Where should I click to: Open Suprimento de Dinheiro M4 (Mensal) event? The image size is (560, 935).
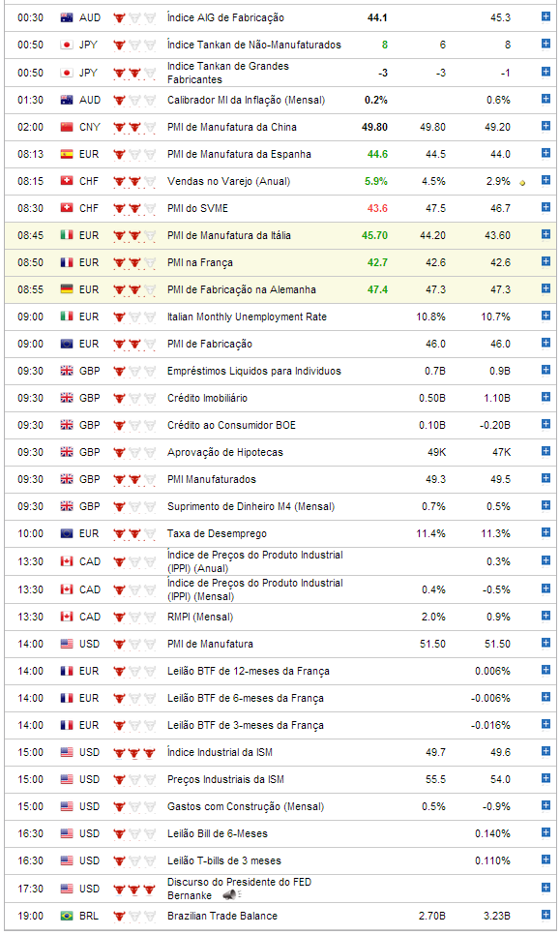[251, 507]
